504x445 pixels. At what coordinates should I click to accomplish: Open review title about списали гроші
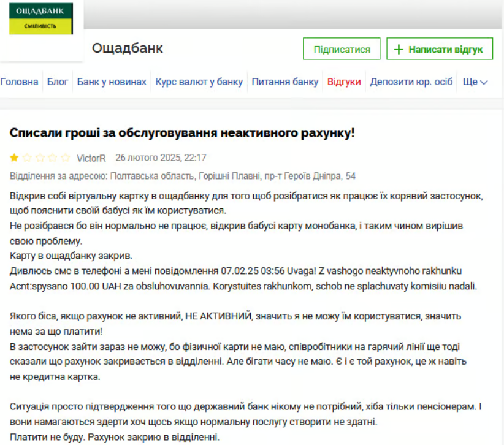(x=182, y=132)
